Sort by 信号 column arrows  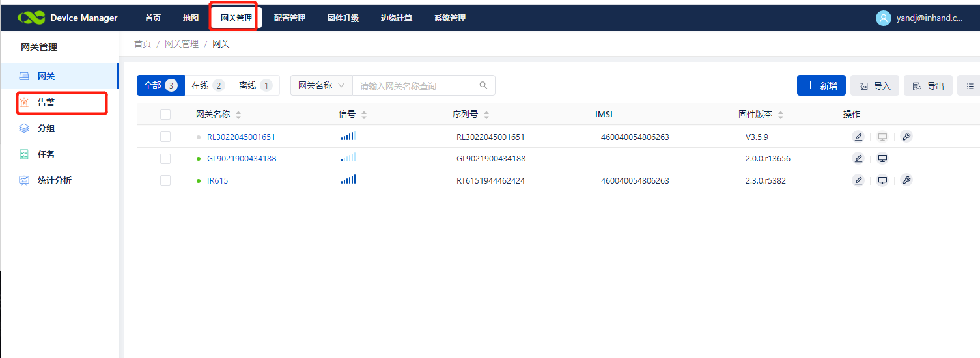pos(364,115)
